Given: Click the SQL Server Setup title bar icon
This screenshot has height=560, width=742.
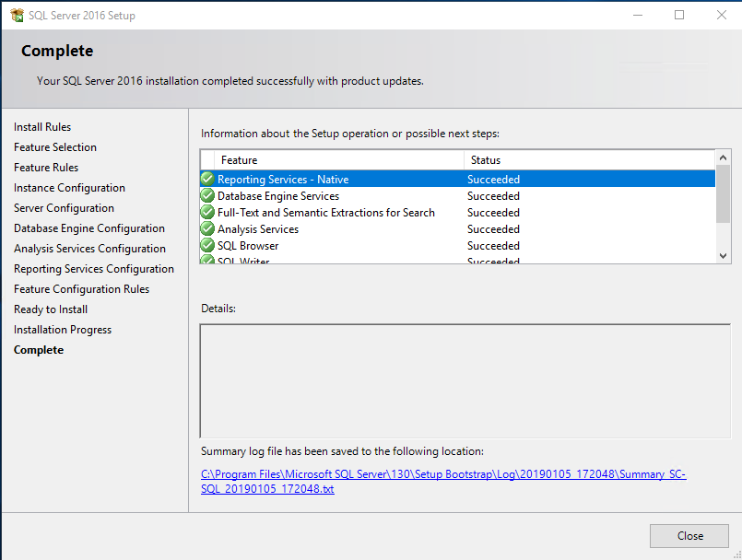Looking at the screenshot, I should click(17, 15).
